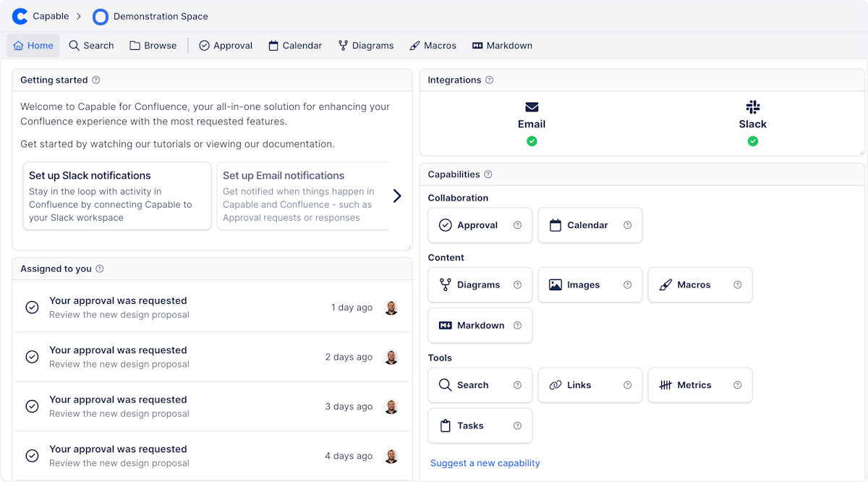
Task: Click the '3 days ago' timestamp
Action: (x=349, y=407)
